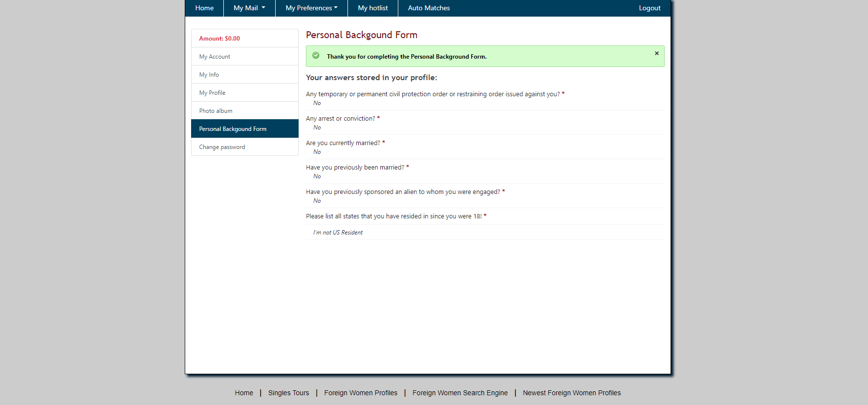Dismiss the green thank-you notification
868x405 pixels.
(656, 53)
